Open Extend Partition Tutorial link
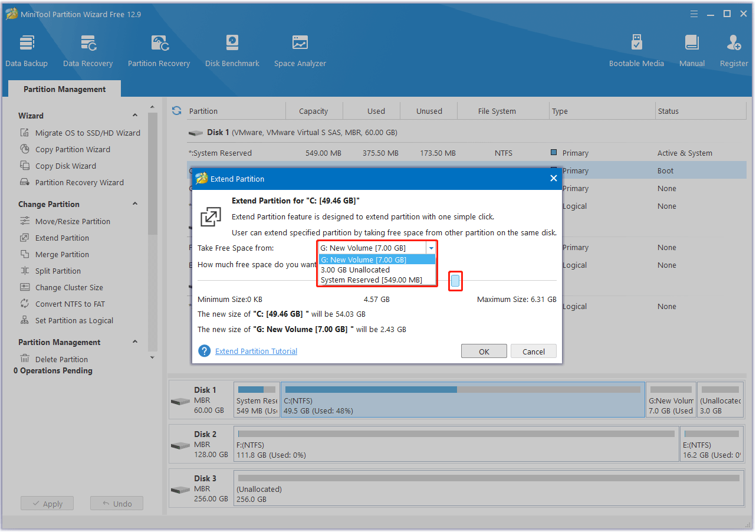The width and height of the screenshot is (756, 532). tap(256, 351)
